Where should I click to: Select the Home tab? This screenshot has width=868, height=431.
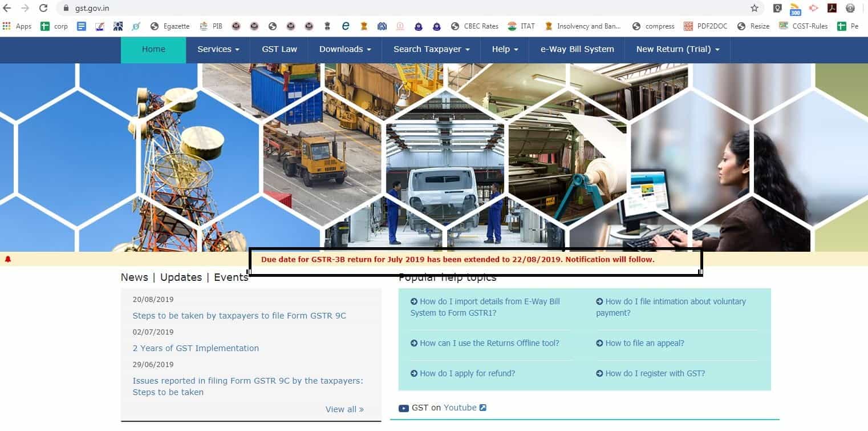point(153,49)
